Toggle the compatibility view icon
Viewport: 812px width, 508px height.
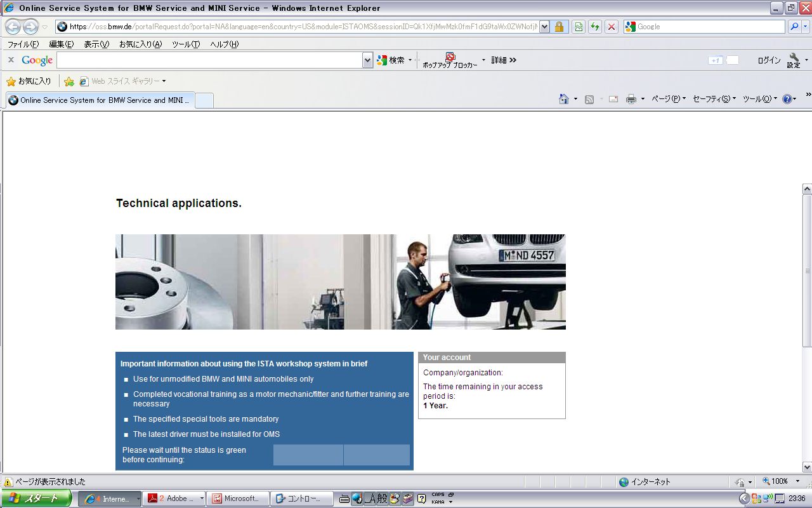coord(579,27)
